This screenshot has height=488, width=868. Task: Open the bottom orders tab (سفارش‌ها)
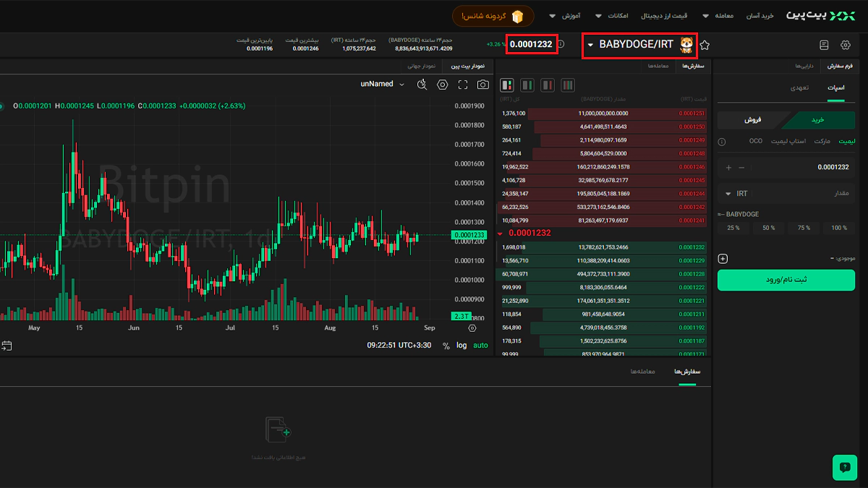coord(688,372)
